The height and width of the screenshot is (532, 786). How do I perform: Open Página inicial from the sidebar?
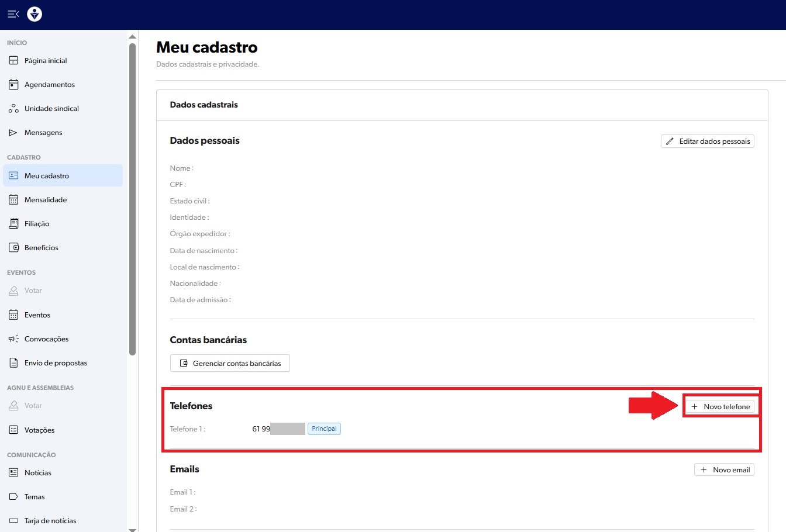(46, 61)
